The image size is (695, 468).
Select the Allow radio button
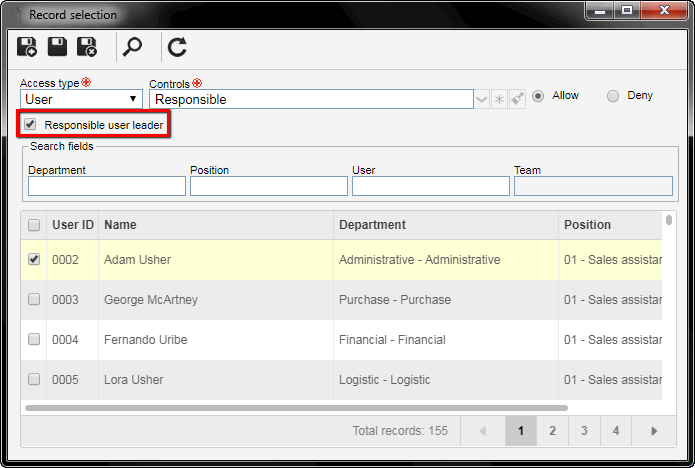tap(538, 96)
